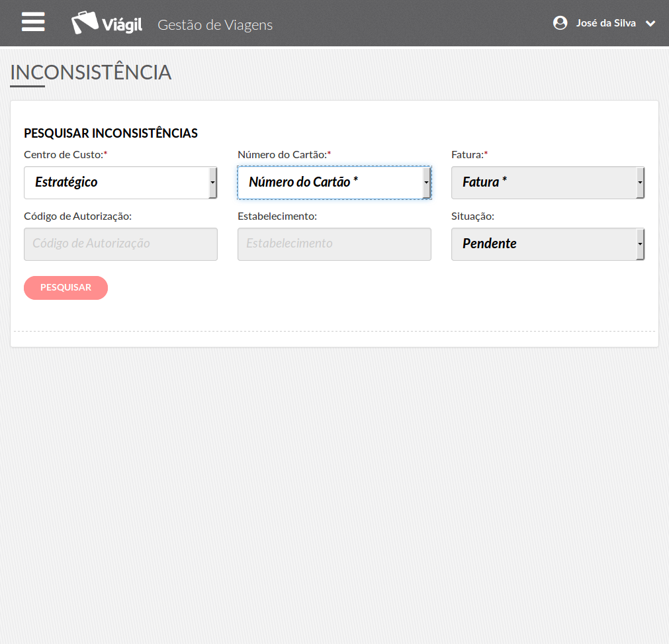The width and height of the screenshot is (669, 644).
Task: Click the Número do Cartão label
Action: pyautogui.click(x=284, y=154)
